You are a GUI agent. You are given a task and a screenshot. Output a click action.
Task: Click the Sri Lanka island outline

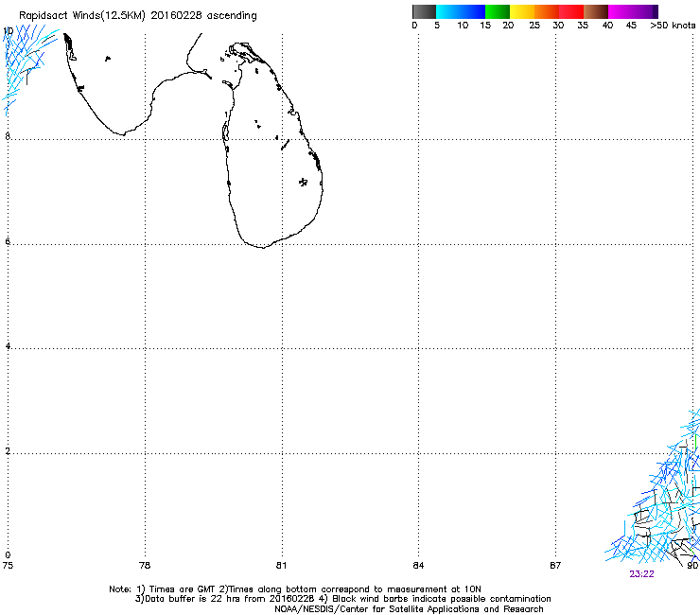tap(272, 148)
